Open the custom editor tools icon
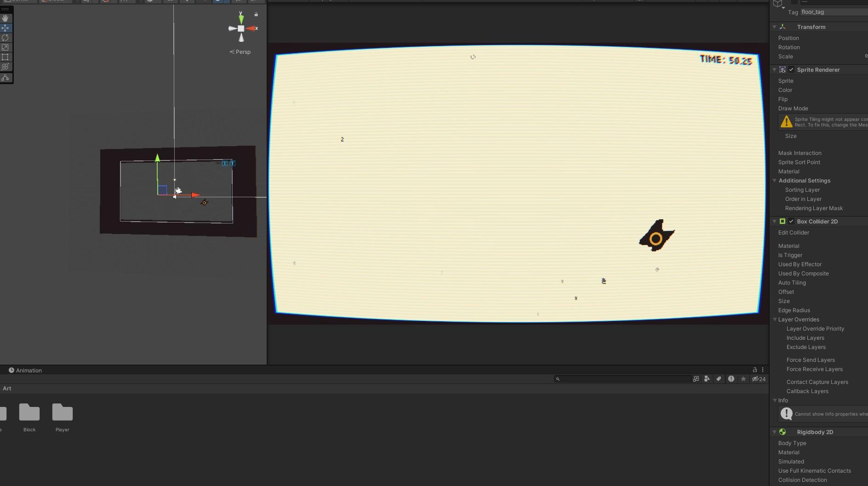Viewport: 868px width, 486px height. [x=6, y=78]
